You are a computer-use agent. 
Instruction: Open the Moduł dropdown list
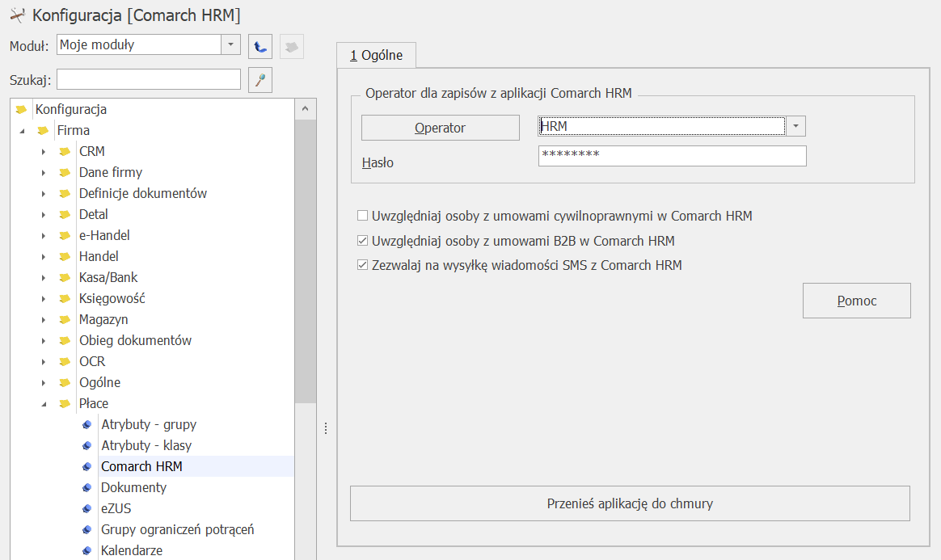pyautogui.click(x=230, y=44)
